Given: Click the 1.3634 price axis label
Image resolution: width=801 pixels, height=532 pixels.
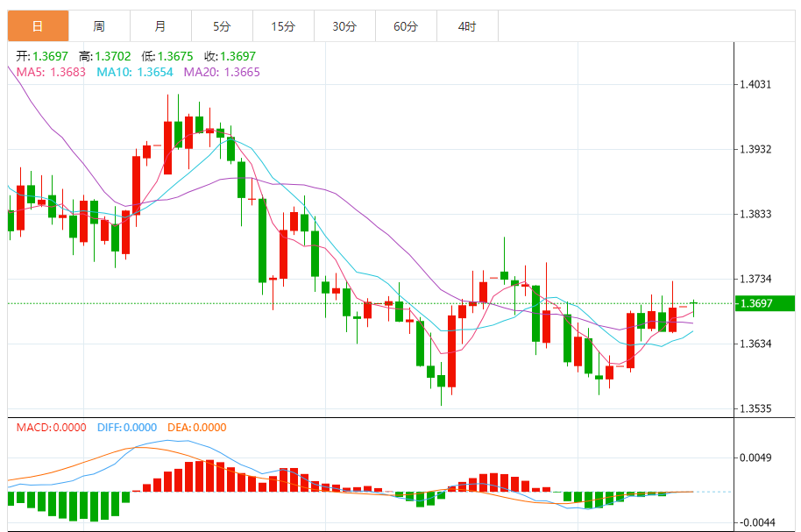Looking at the screenshot, I should click(755, 344).
